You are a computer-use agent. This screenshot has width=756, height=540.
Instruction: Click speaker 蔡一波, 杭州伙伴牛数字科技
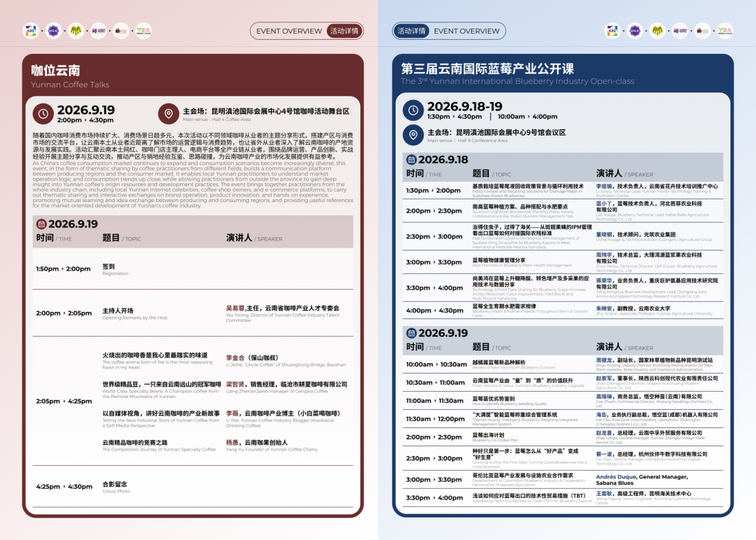pos(652,458)
